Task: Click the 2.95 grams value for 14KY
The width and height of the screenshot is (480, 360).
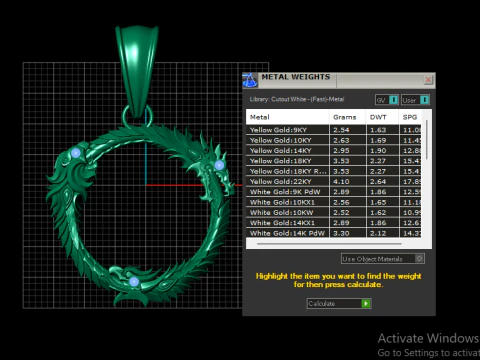Action: pyautogui.click(x=341, y=151)
